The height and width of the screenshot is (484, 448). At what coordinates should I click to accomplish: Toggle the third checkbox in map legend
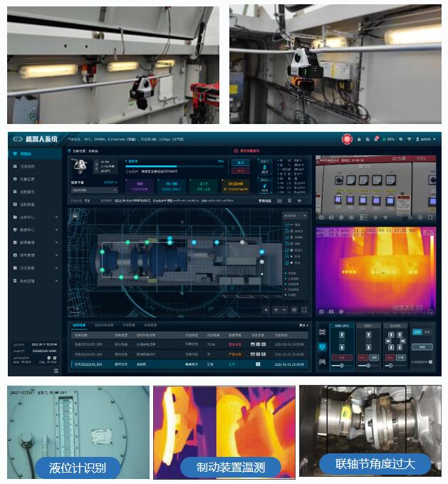[286, 237]
